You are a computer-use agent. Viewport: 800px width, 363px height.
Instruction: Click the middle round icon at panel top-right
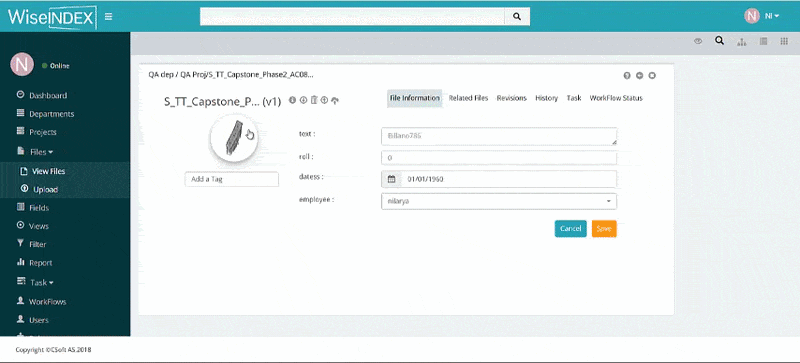(639, 76)
